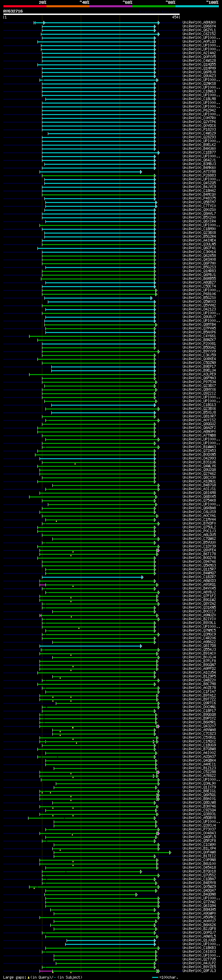The height and width of the screenshot is (980, 222).
Task: Select the UniRef100_Q8YZA2 label
Action: pyautogui.click(x=199, y=604)
